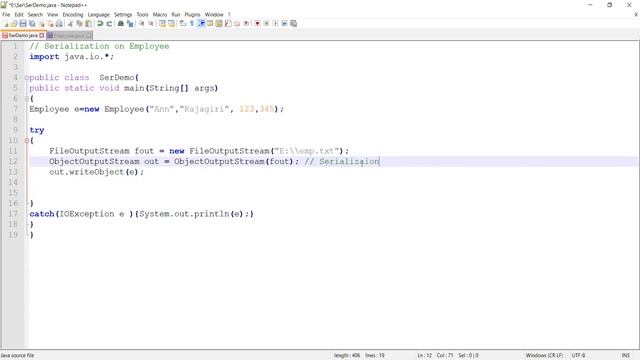Open the File menu
The width and height of the screenshot is (640, 360).
click(x=6, y=14)
